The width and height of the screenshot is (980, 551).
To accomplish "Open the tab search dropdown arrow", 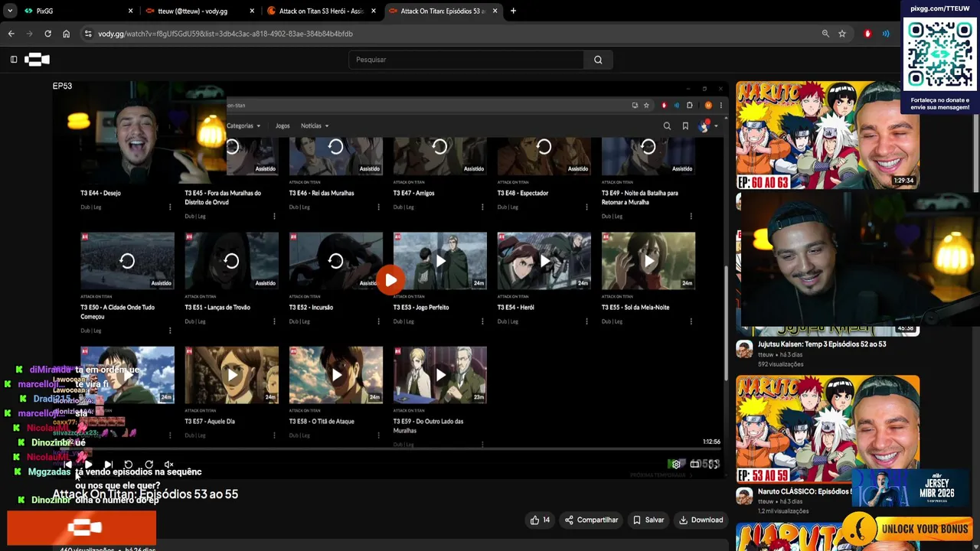I will 10,11.
